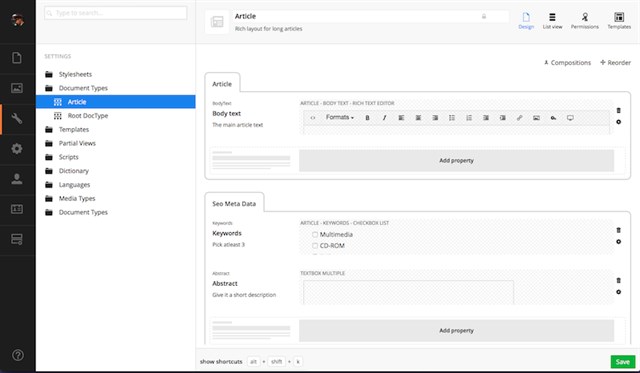Add property to Seo Meta Data group
Screen dimensions: 640x373
coord(456,330)
